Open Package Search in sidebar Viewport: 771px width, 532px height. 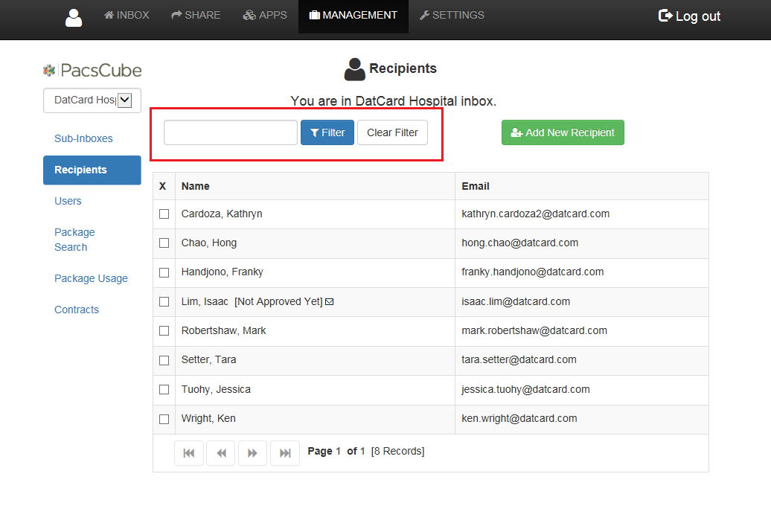click(74, 240)
